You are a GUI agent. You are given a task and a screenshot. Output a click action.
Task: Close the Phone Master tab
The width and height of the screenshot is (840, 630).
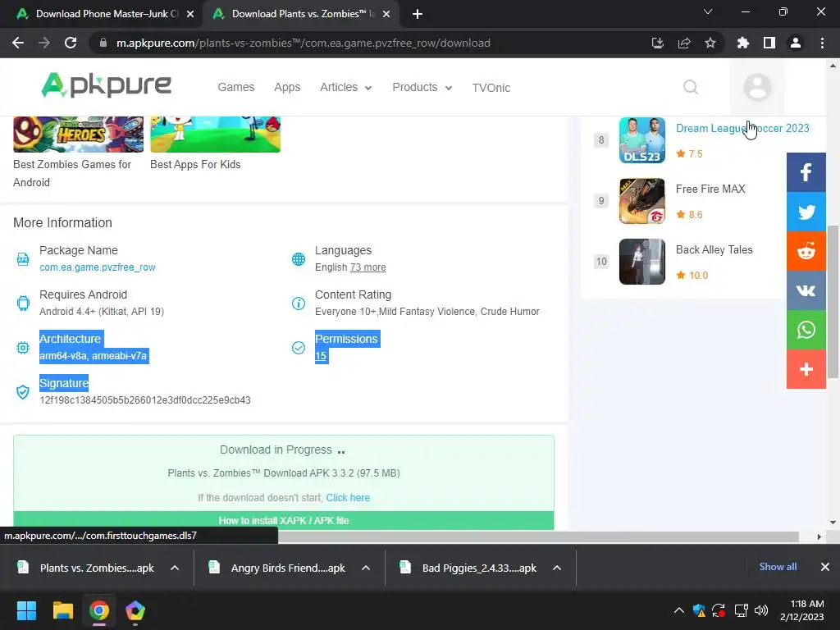[x=190, y=14]
